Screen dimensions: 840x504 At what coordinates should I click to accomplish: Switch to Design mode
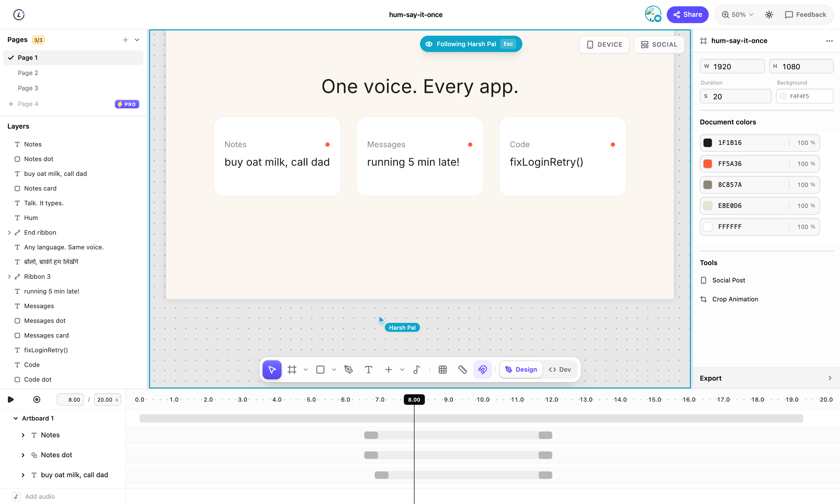click(521, 370)
